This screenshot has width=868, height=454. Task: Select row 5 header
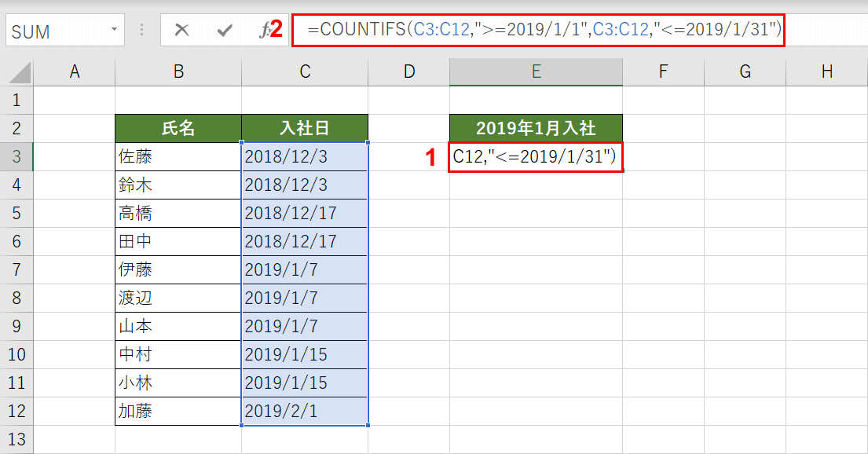point(16,213)
